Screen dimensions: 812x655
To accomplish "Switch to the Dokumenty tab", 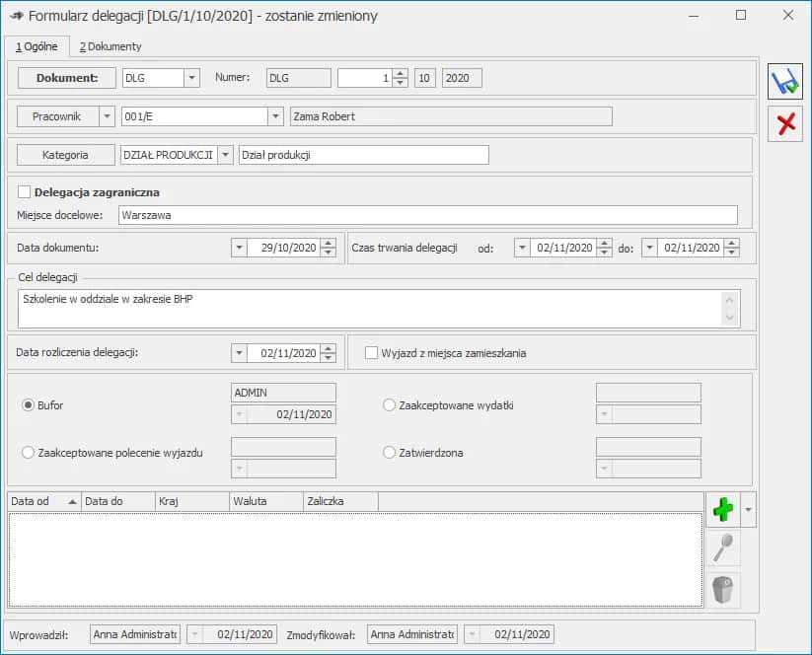I will click(111, 46).
